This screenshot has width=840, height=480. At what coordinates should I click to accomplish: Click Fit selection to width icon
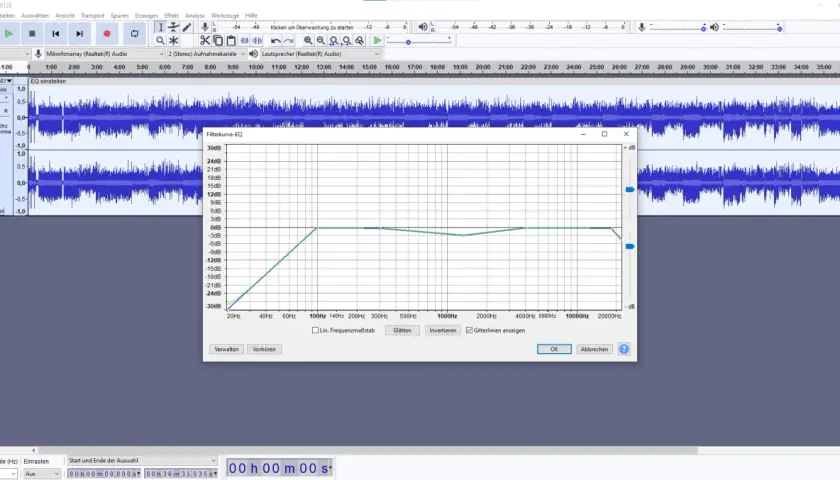334,41
